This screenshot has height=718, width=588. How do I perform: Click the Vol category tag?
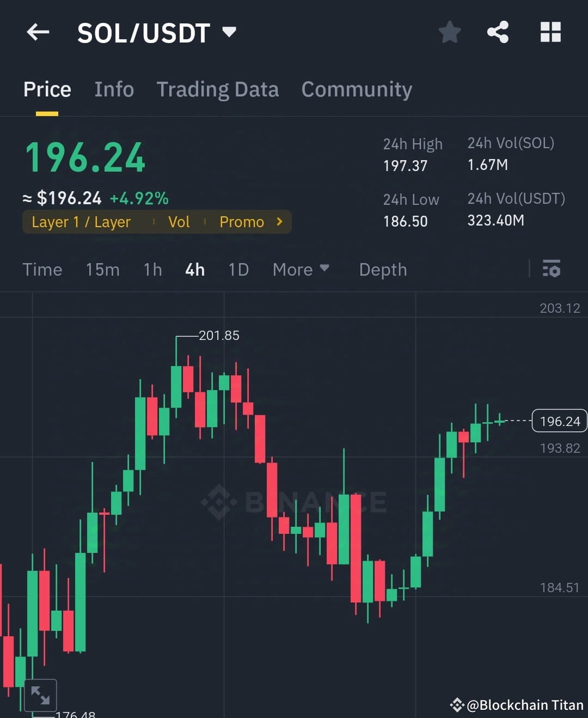click(x=179, y=222)
